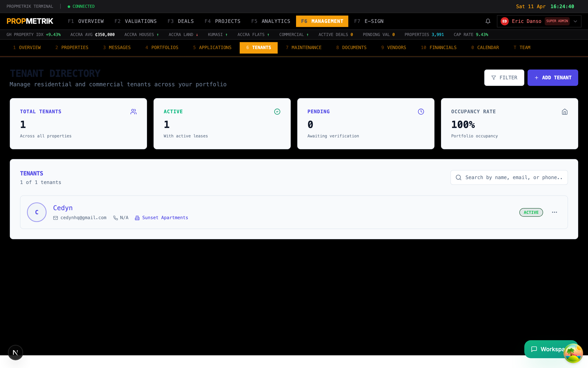Click the Occupancy Rate house icon
Viewport: 588px width, 368px height.
pos(565,112)
